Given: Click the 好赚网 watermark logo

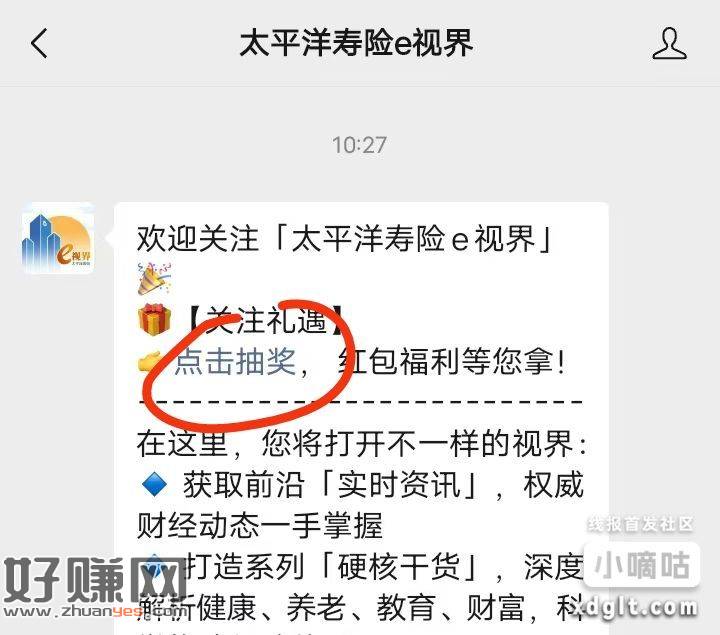Looking at the screenshot, I should 92,580.
